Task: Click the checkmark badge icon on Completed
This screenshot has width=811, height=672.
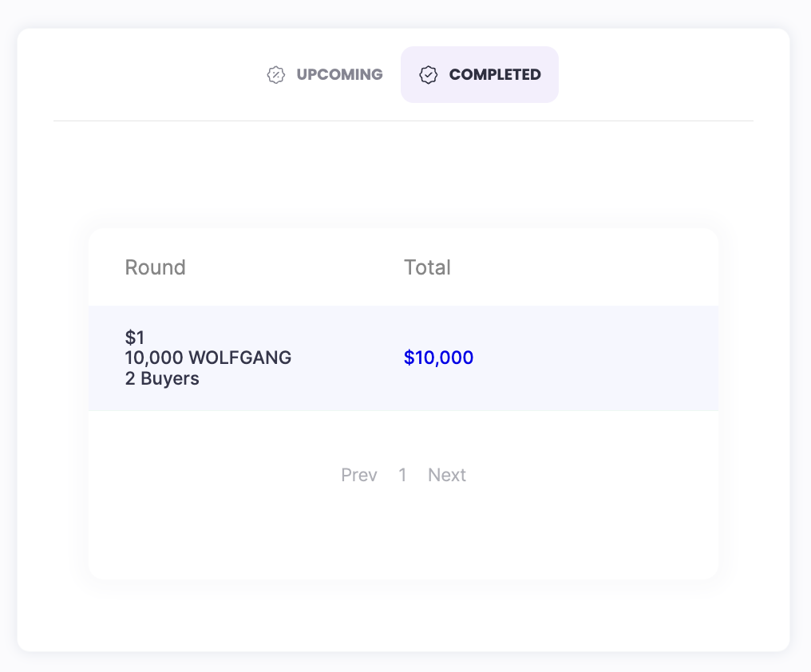Action: (429, 75)
